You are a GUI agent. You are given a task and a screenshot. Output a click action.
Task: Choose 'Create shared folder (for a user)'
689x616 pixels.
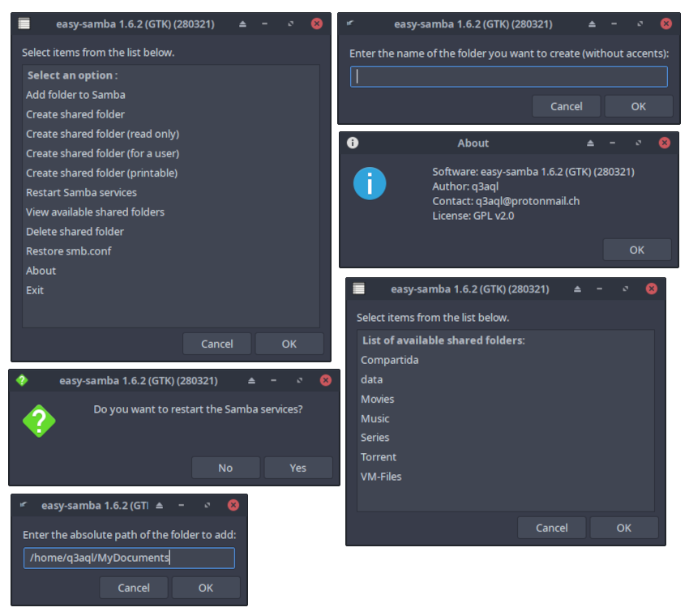[171, 153]
